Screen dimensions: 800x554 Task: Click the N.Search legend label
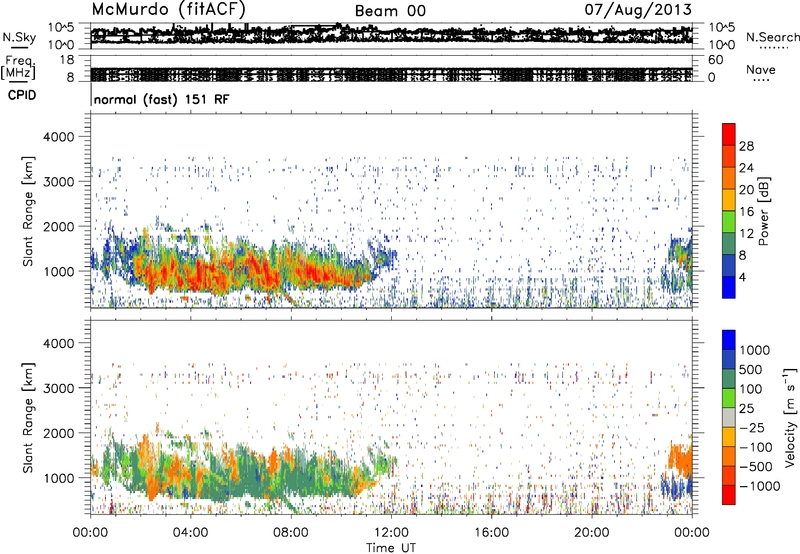(772, 37)
